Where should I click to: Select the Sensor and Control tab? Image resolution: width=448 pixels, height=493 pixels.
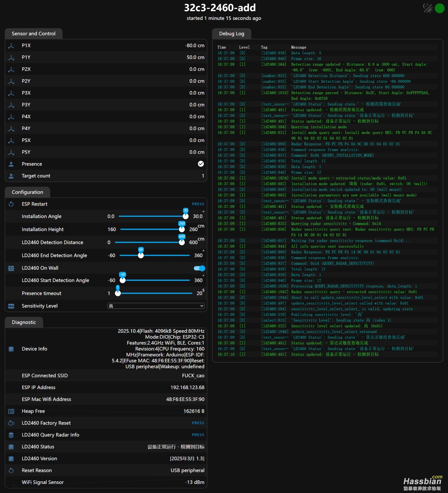pos(33,34)
